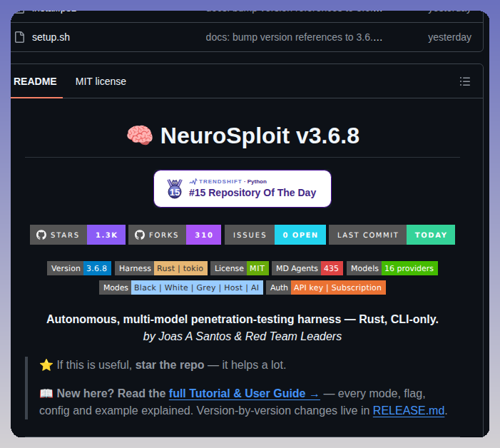Click the Harness Rust | tokio badge
Viewport: 500px width, 448px height.
tap(161, 268)
